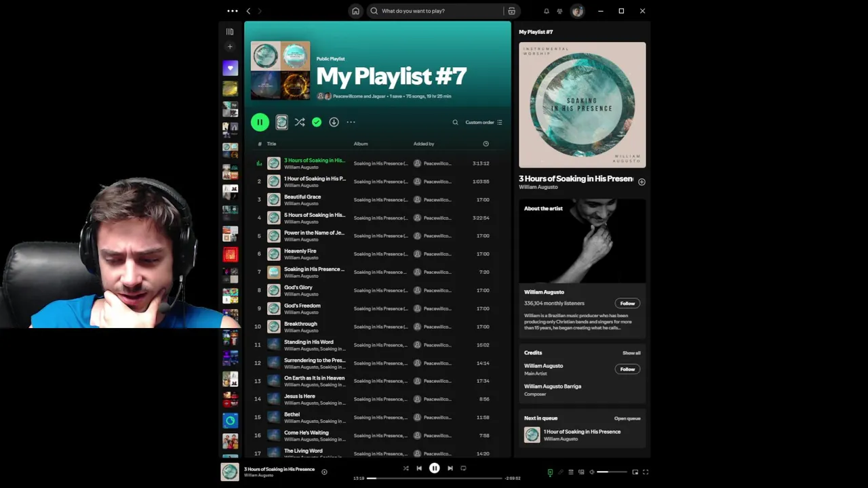Seek on the song progress bar
This screenshot has width=868, height=488.
pyautogui.click(x=434, y=478)
